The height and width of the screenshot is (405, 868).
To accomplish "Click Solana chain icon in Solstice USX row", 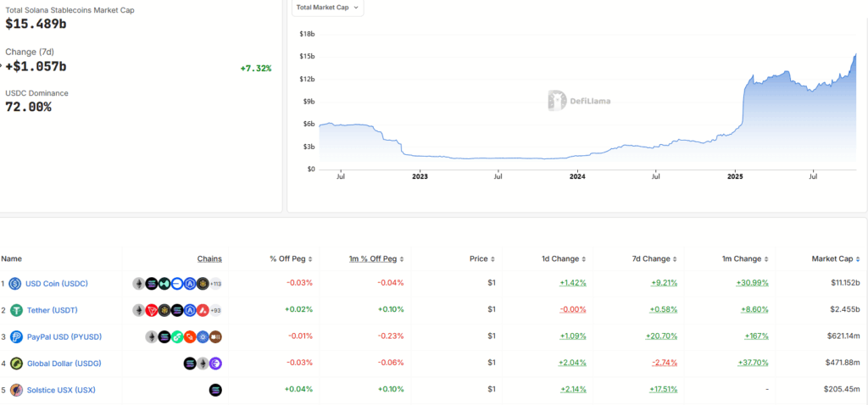I will pyautogui.click(x=215, y=390).
